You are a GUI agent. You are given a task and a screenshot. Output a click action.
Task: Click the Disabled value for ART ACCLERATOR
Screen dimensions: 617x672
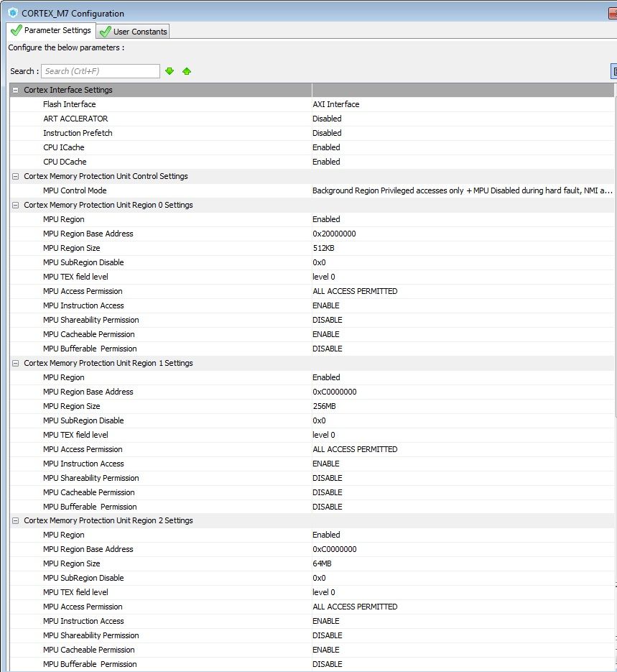327,119
